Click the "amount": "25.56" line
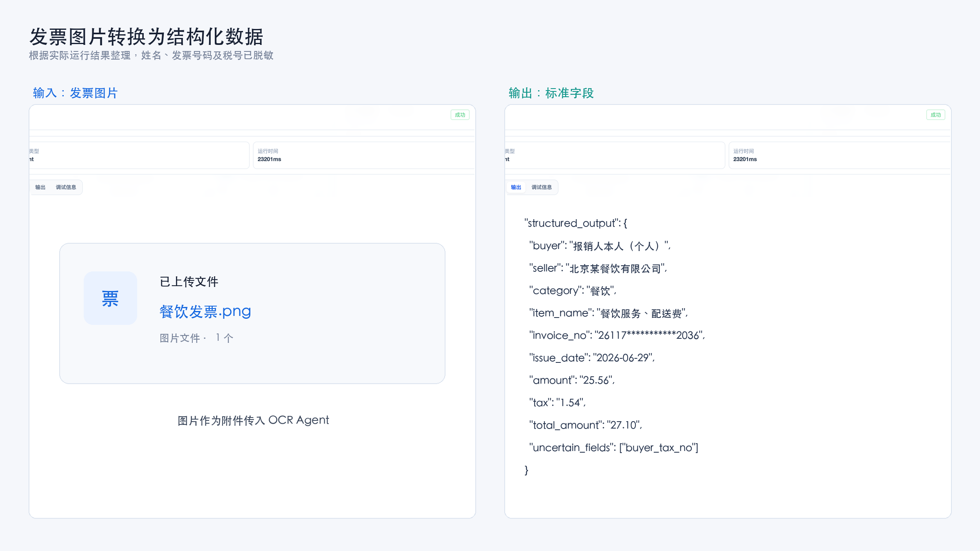This screenshot has width=980, height=551. (x=572, y=380)
